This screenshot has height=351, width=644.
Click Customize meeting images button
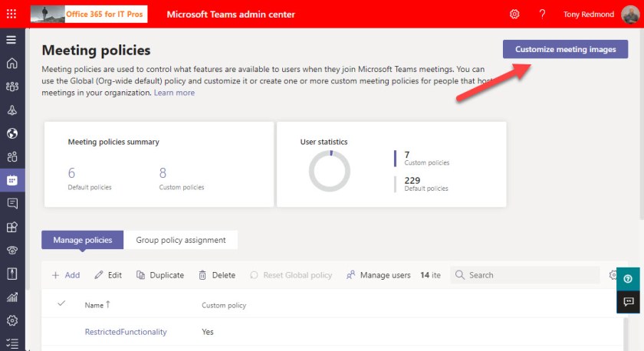click(x=565, y=49)
